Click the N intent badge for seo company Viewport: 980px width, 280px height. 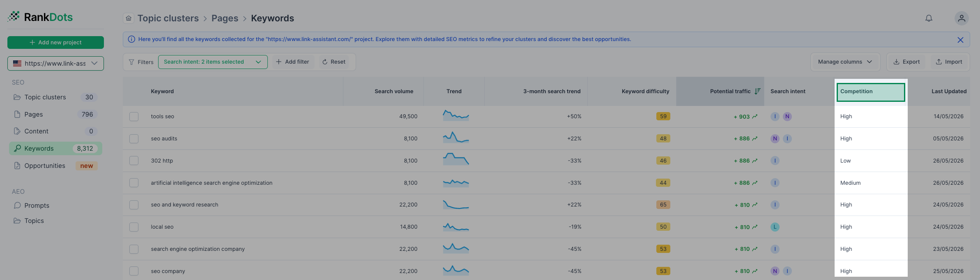pos(775,271)
